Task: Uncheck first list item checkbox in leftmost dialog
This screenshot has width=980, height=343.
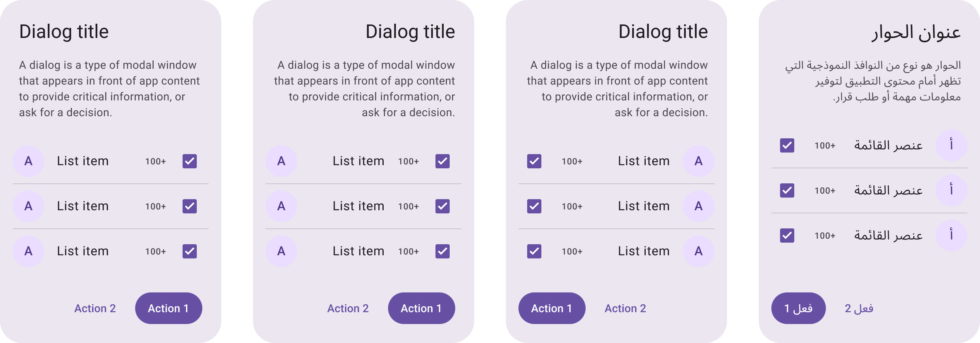Action: 190,161
